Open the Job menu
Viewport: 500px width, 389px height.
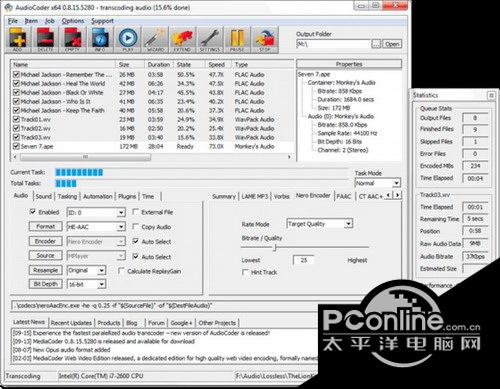[49, 21]
